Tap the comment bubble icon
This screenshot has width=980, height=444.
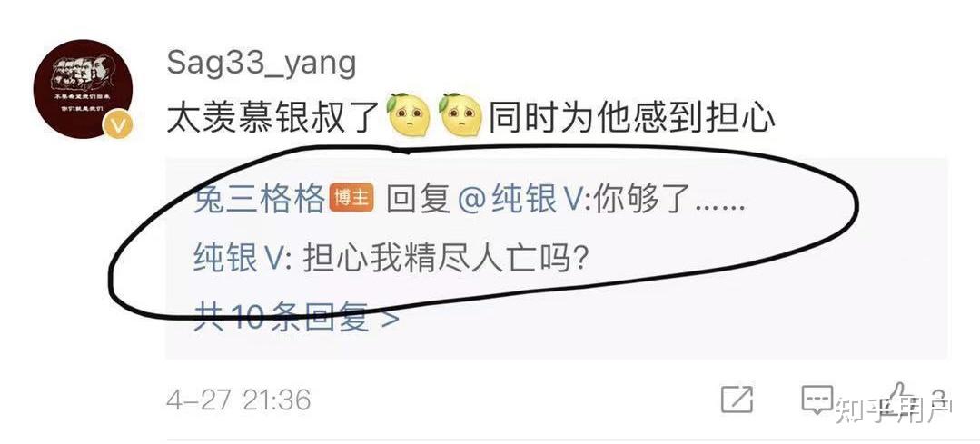pyautogui.click(x=817, y=400)
